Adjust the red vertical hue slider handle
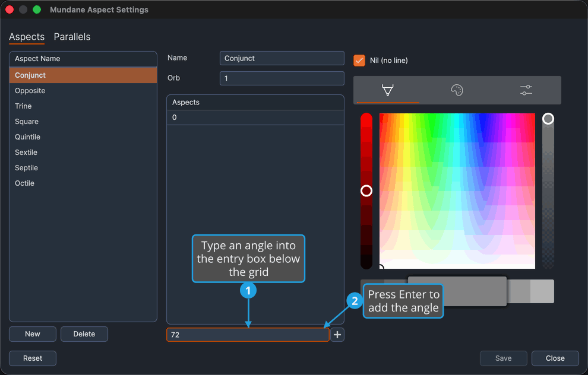The height and width of the screenshot is (375, 588). point(366,190)
